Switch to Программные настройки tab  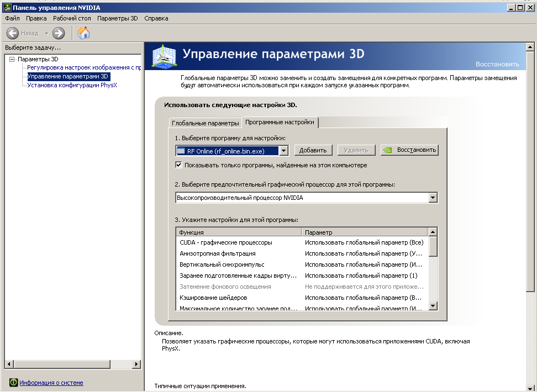coord(280,122)
